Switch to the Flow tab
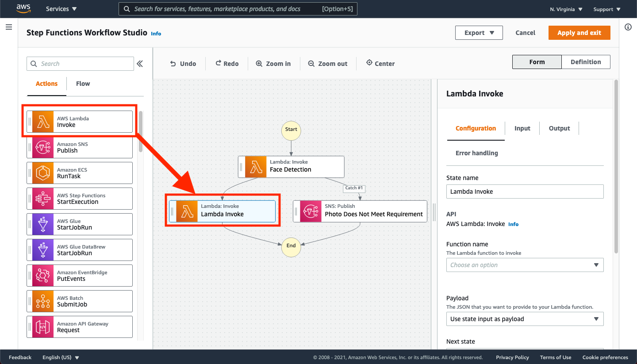 [x=83, y=84]
